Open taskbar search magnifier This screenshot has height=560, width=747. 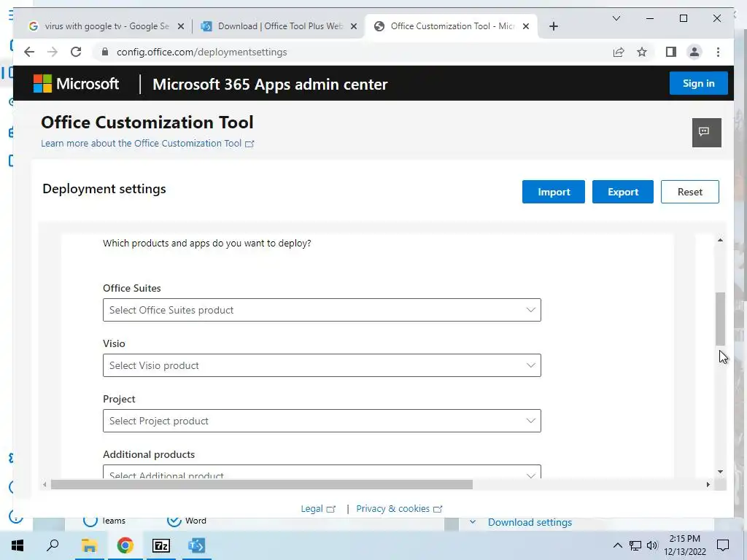click(53, 545)
